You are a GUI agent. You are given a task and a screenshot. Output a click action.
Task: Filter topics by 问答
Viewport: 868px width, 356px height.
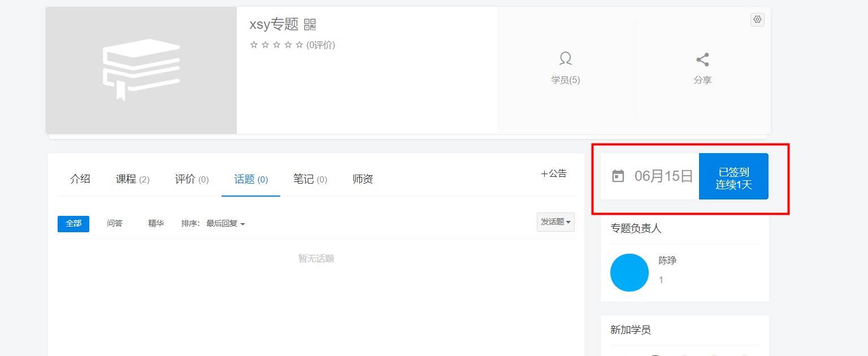tap(115, 224)
